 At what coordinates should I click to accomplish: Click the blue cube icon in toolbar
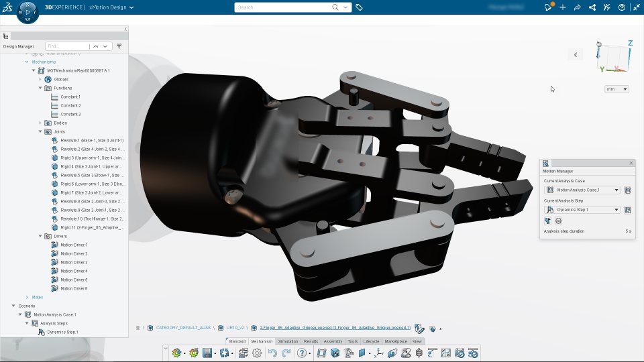[335, 353]
